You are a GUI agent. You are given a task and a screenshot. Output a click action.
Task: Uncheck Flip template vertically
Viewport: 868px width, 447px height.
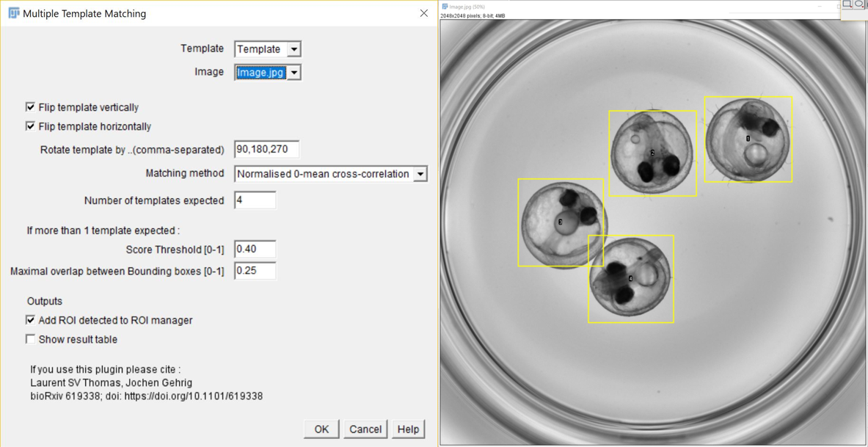30,107
